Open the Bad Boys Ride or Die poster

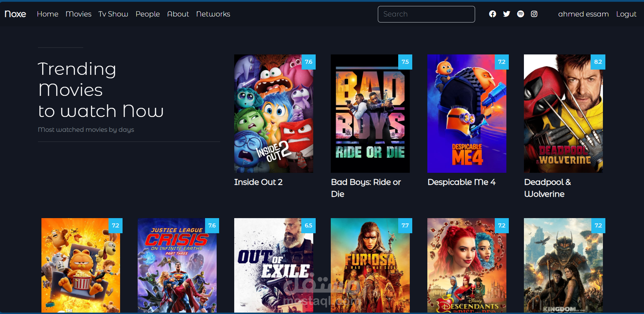[x=370, y=113]
